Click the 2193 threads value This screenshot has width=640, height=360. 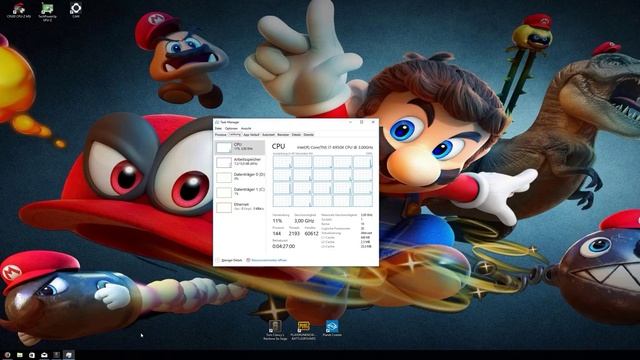[294, 233]
